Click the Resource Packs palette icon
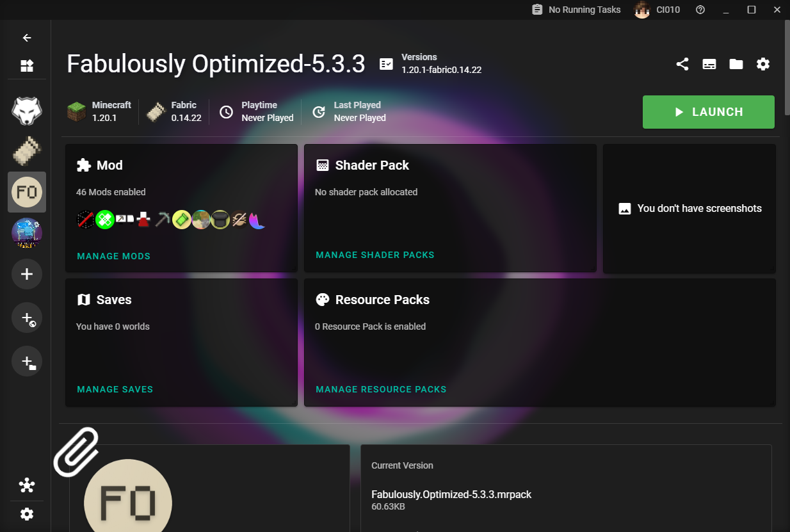The height and width of the screenshot is (532, 790). pyautogui.click(x=323, y=300)
